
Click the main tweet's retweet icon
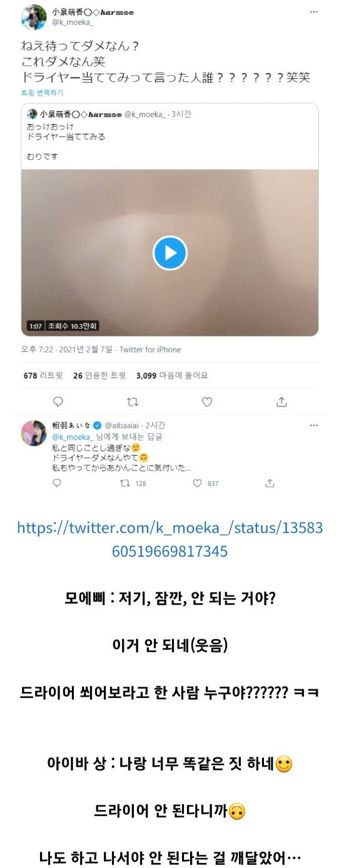[x=133, y=401]
